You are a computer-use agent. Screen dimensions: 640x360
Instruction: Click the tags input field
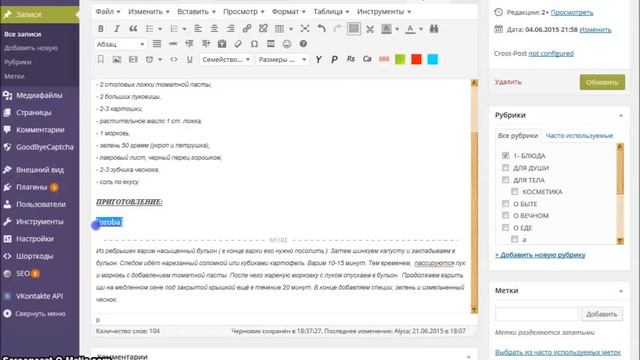coord(536,314)
